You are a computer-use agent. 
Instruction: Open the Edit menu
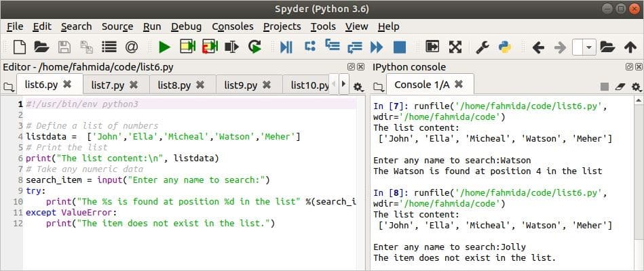click(42, 26)
